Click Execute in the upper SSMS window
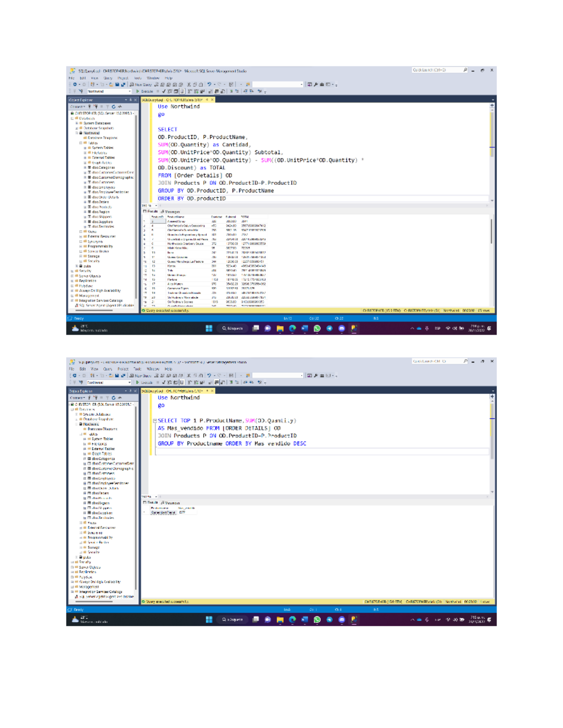The height and width of the screenshot is (728, 563). coord(145,91)
